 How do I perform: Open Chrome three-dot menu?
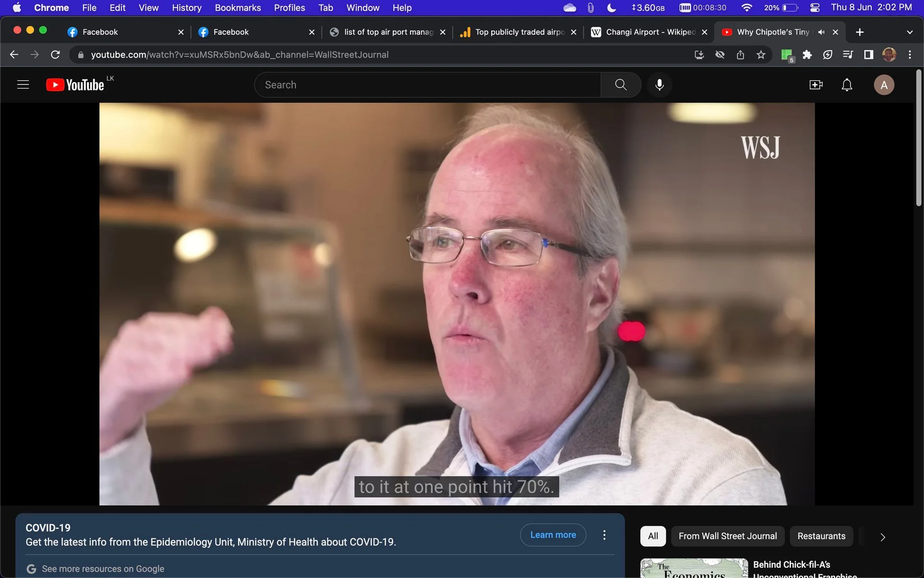(910, 55)
